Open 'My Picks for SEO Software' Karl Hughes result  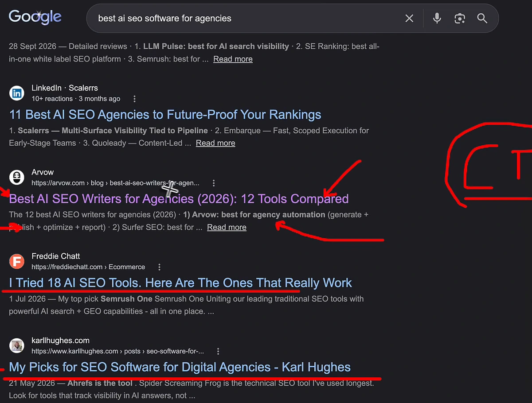point(180,367)
